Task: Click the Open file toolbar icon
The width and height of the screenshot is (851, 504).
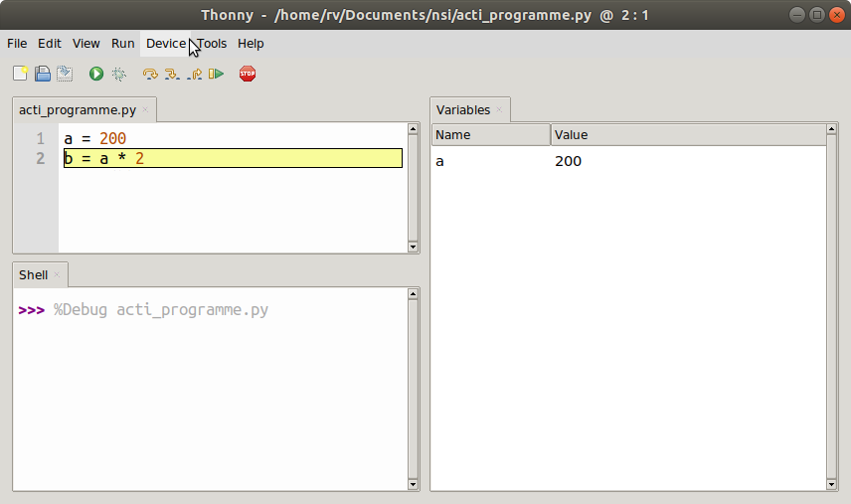Action: 43,74
